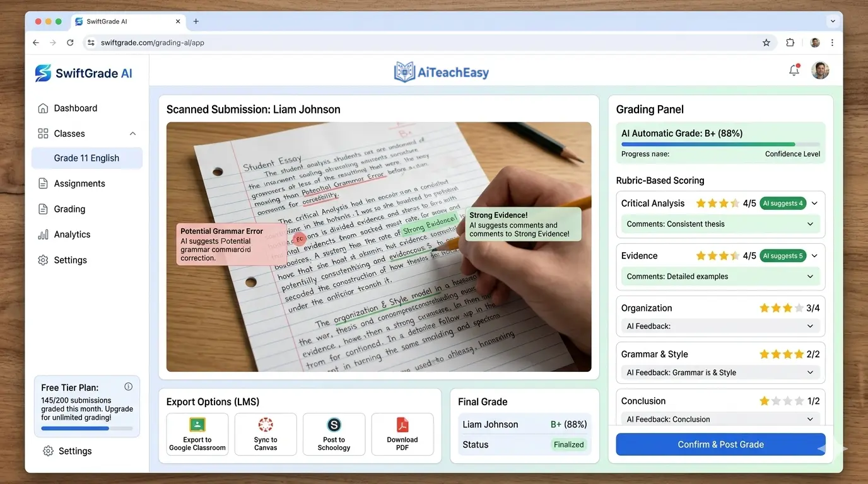This screenshot has height=484, width=868.
Task: Open the user profile avatar
Action: [x=820, y=71]
